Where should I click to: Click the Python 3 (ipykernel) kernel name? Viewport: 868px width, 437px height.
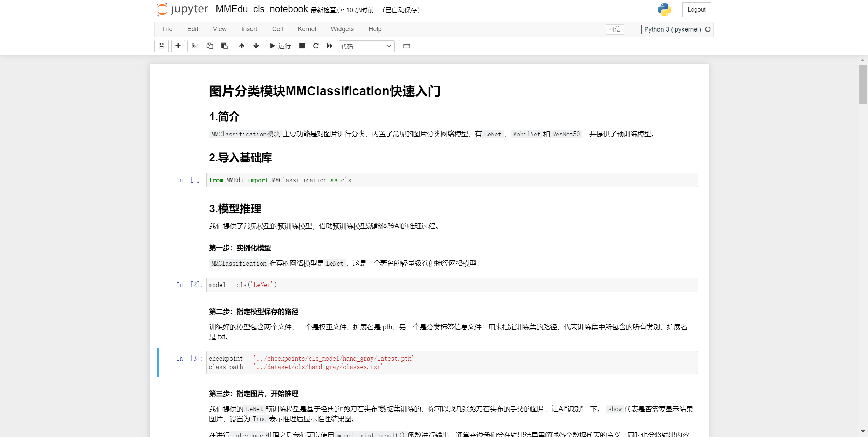[x=672, y=29]
